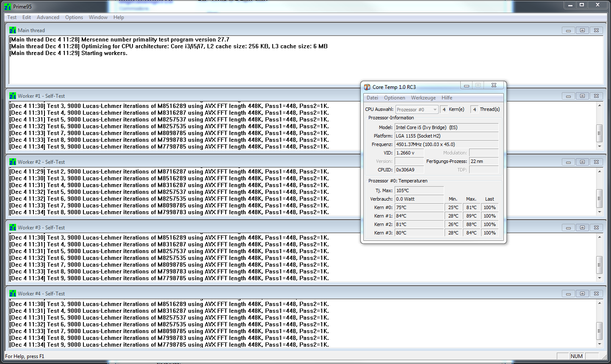Click the Core Temp thermometer title icon
The image size is (611, 364).
(x=367, y=87)
